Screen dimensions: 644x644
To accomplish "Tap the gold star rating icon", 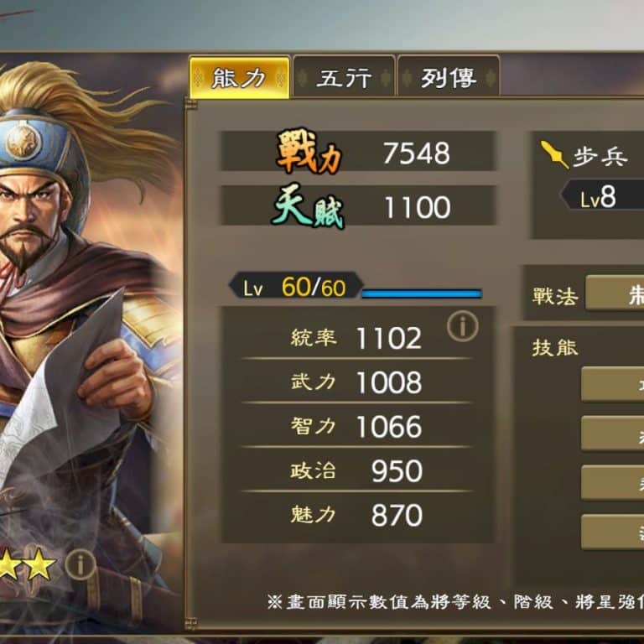I will point(26,563).
